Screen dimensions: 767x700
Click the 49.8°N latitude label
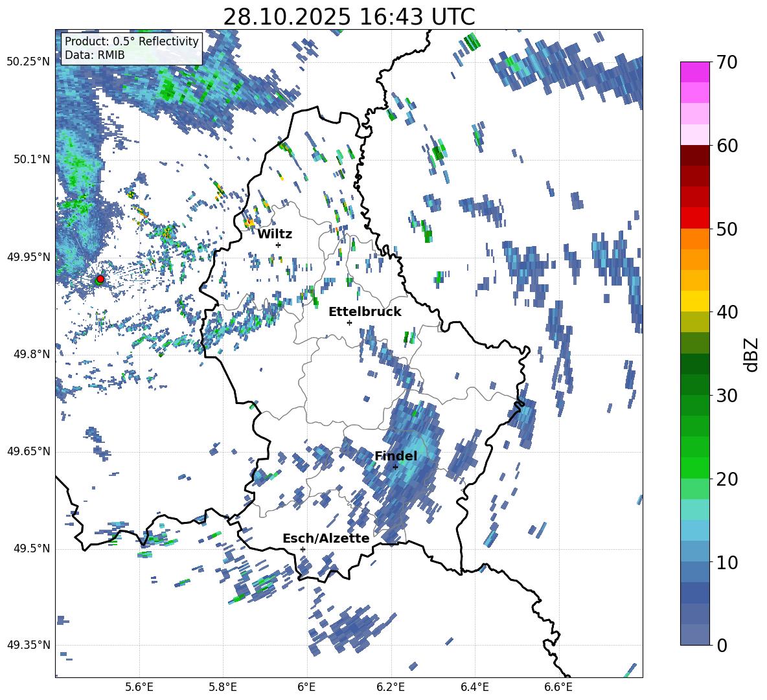point(32,354)
